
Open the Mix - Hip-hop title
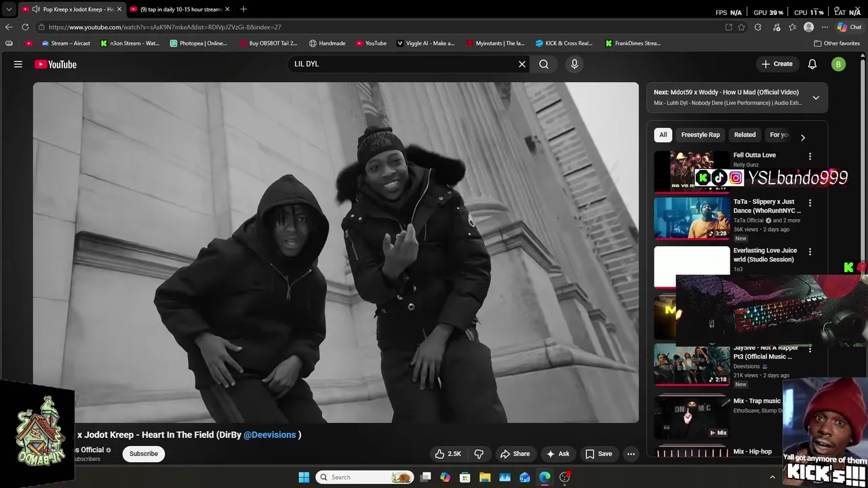click(752, 451)
